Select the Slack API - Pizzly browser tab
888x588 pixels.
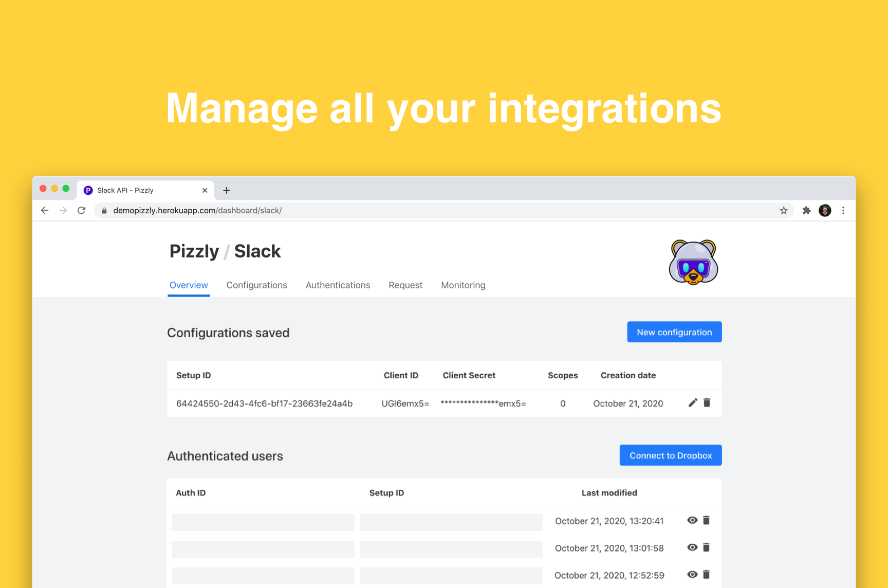145,190
